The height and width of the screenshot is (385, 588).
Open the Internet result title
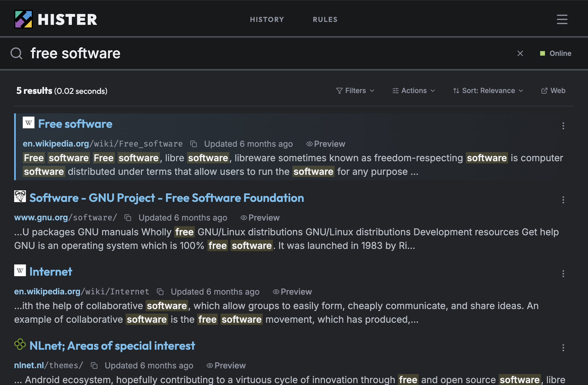pyautogui.click(x=51, y=272)
